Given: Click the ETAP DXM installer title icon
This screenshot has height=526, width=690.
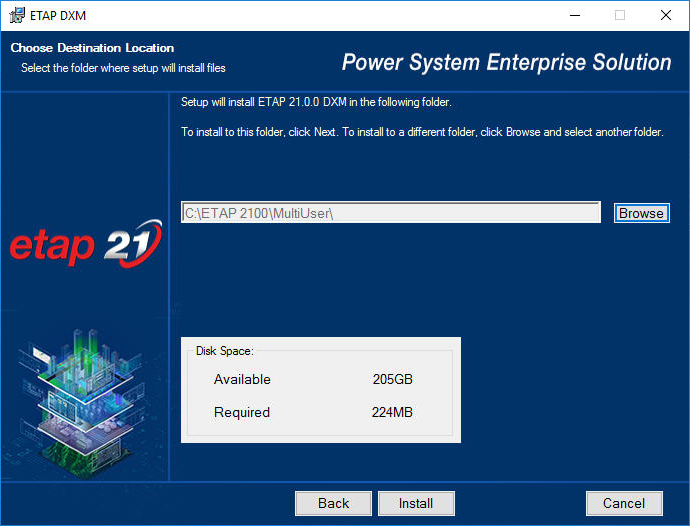Looking at the screenshot, I should pyautogui.click(x=17, y=15).
